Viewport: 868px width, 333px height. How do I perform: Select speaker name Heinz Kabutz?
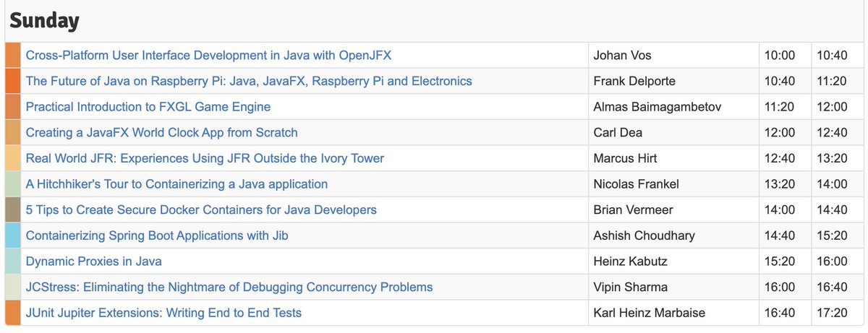629,261
